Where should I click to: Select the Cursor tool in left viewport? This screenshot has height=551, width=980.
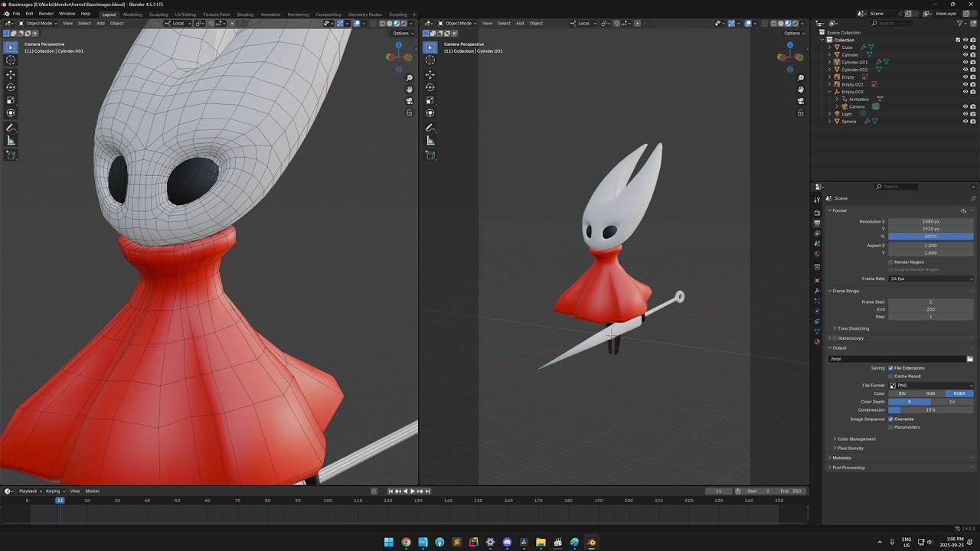[11, 60]
